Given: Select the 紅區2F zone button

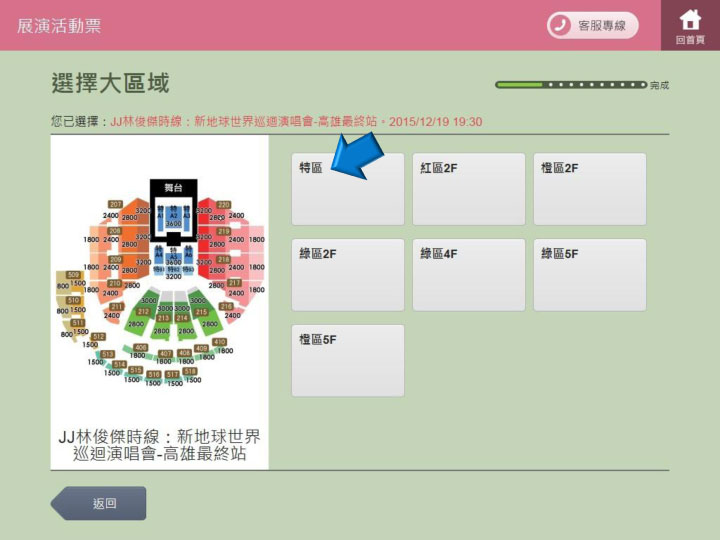Looking at the screenshot, I should (469, 189).
